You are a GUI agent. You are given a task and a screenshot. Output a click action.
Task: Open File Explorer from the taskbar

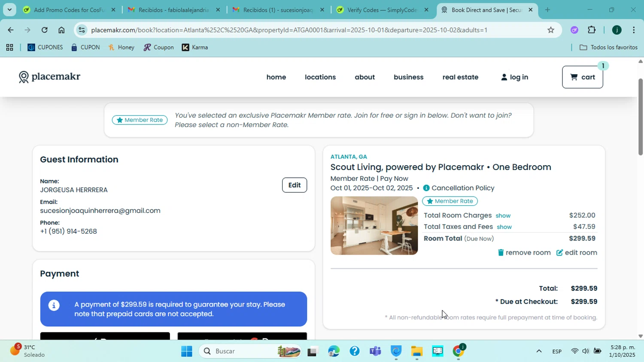(417, 351)
